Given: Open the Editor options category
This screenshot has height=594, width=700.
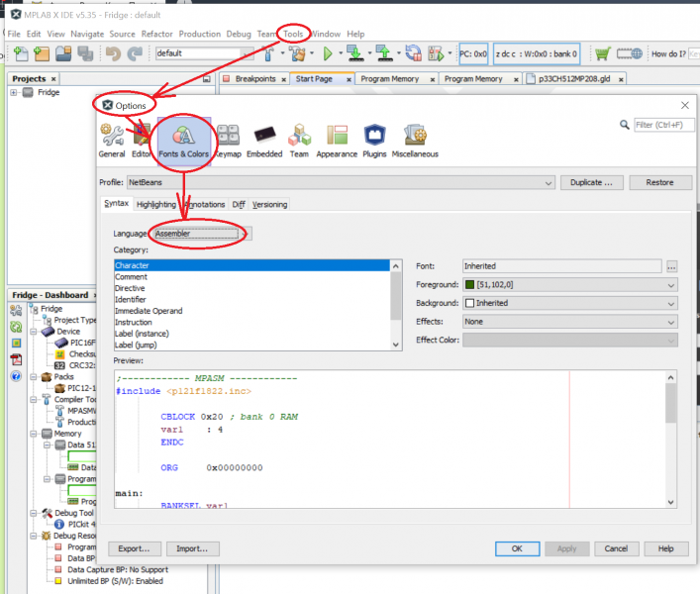Looking at the screenshot, I should click(x=142, y=141).
